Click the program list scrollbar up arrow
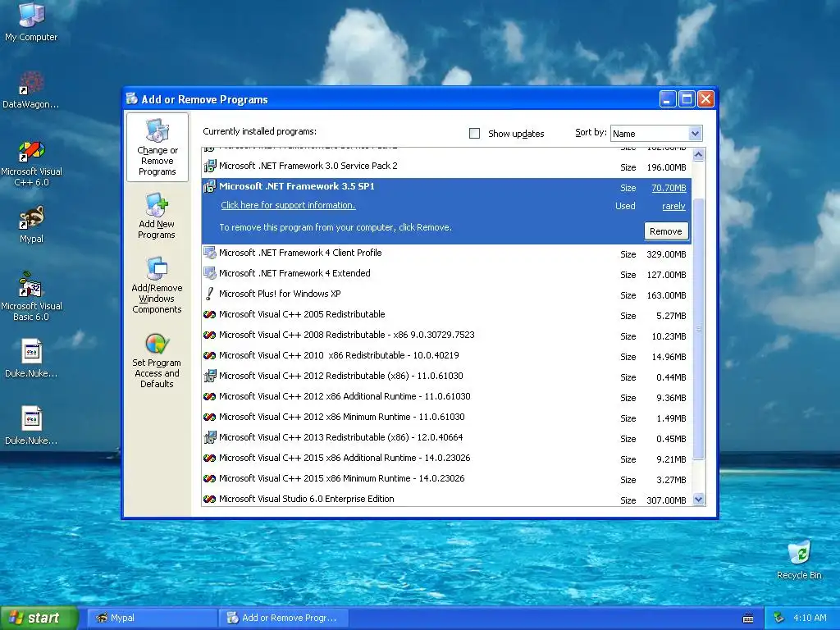 [698, 155]
